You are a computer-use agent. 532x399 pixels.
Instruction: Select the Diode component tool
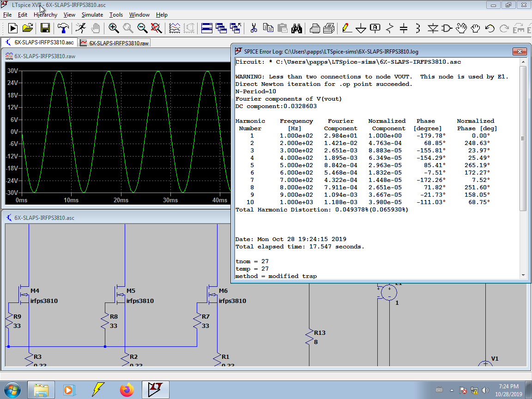coord(433,28)
